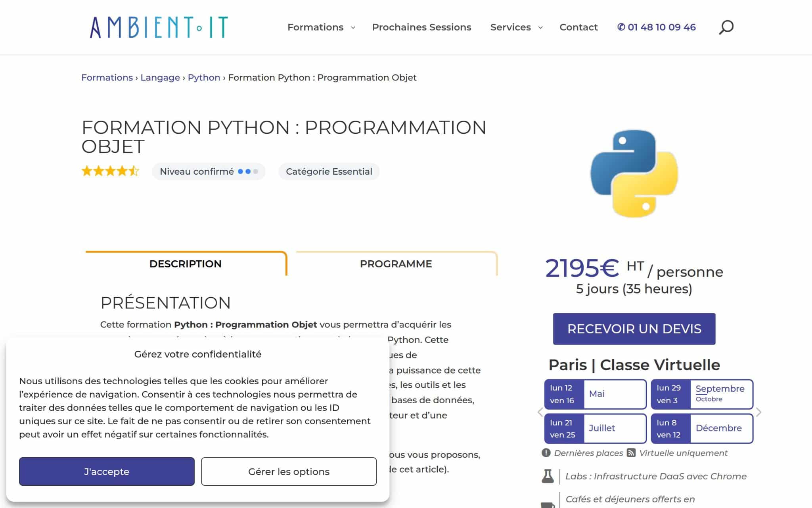Open the Services nav menu

pos(510,27)
